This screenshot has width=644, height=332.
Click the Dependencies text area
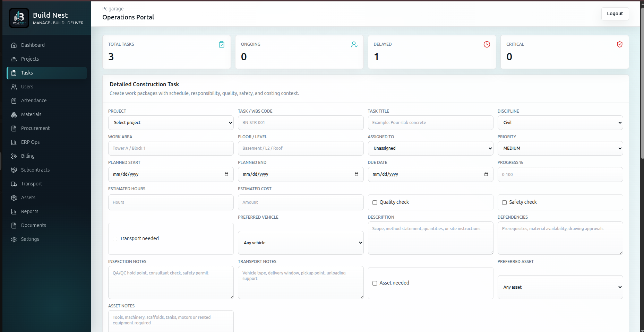pos(560,238)
